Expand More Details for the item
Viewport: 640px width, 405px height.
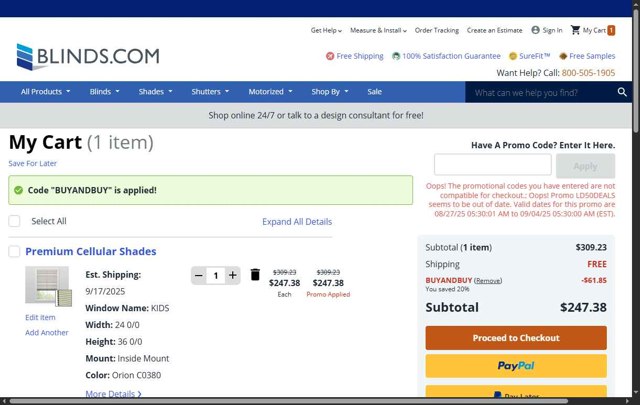(x=113, y=394)
